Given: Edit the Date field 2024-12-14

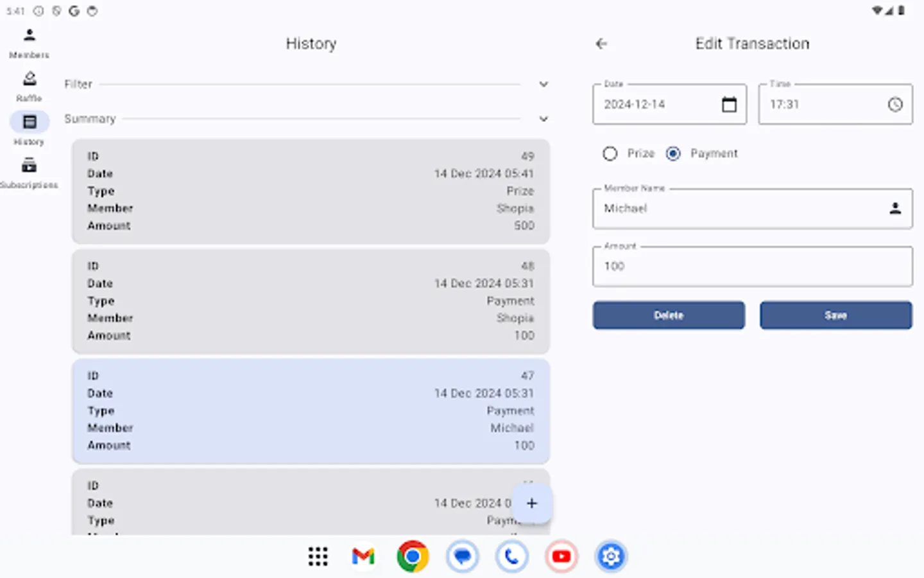Looking at the screenshot, I should (x=669, y=104).
